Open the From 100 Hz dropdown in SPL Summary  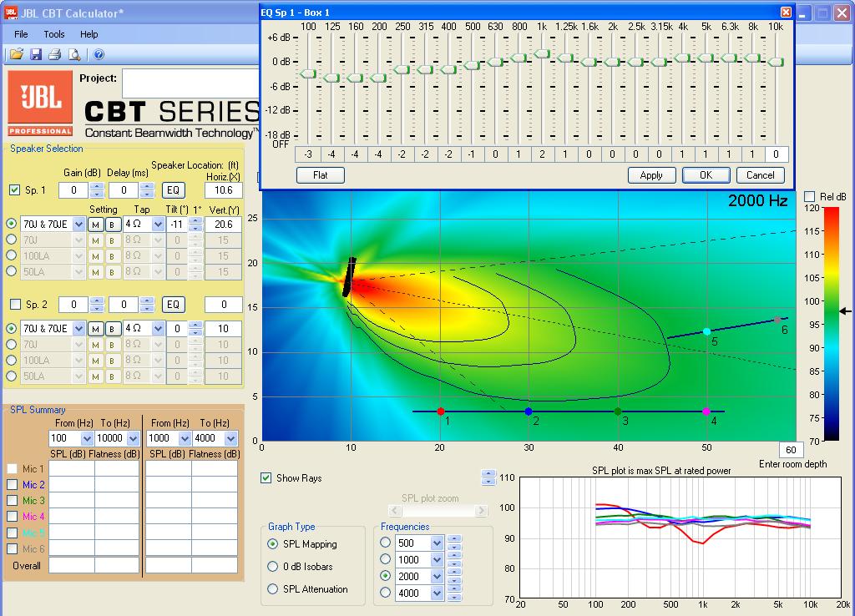point(87,438)
